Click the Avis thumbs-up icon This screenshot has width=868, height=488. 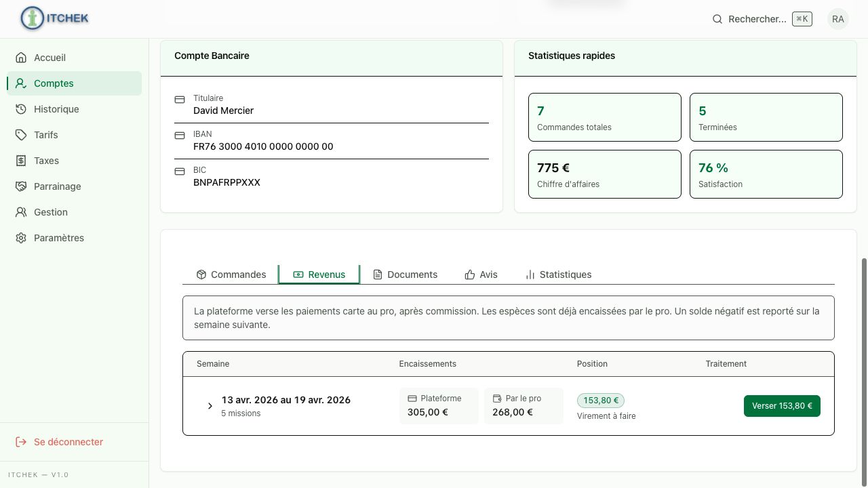pos(470,274)
